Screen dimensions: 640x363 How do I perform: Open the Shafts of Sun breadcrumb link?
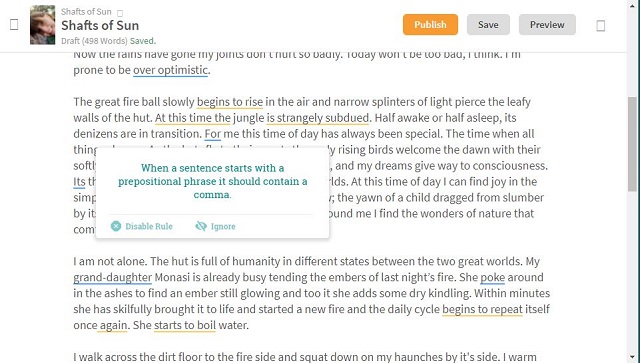(86, 11)
